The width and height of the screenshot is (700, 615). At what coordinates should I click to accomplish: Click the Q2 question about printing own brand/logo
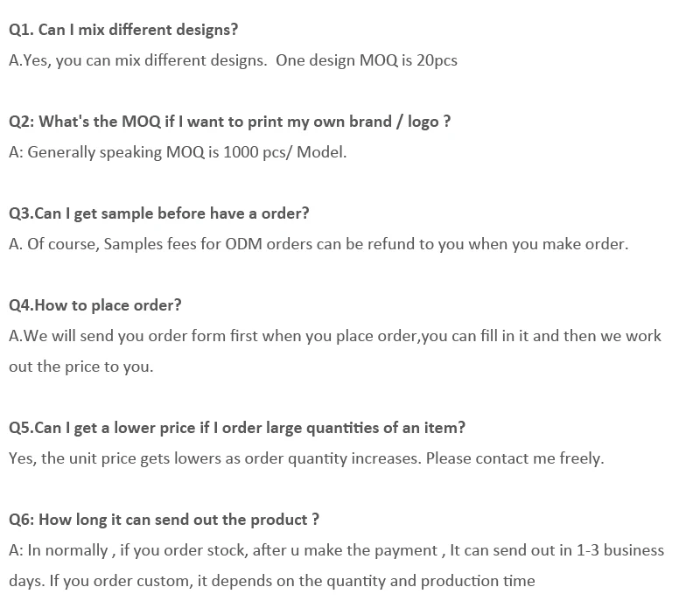click(x=229, y=122)
